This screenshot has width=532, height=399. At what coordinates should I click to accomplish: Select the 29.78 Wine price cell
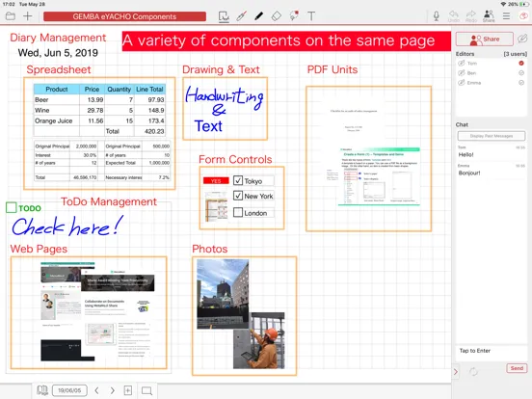92,110
